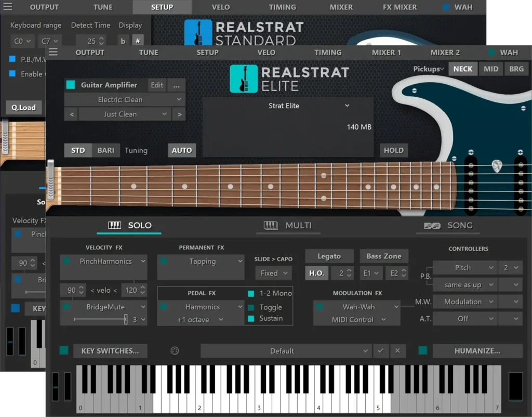Click the RealStrat Elite guitar logo icon
This screenshot has height=417, width=532.
click(x=244, y=79)
